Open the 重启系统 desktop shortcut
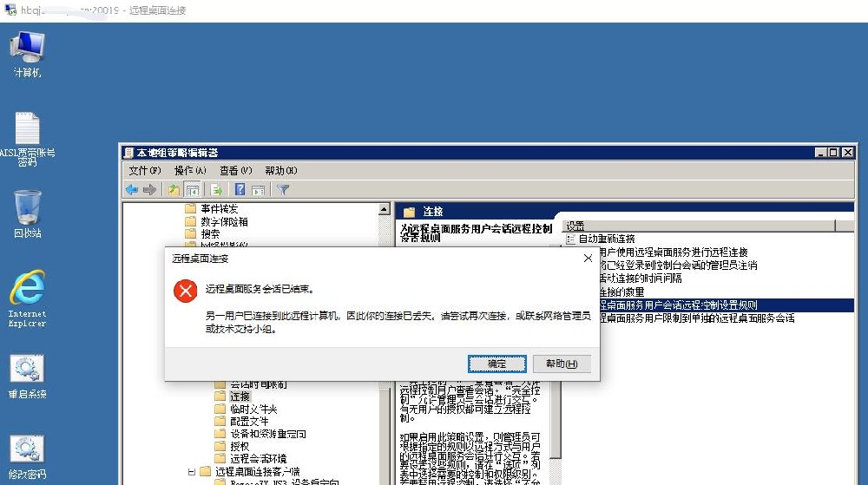Screen dimensions: 868x485 point(27,377)
